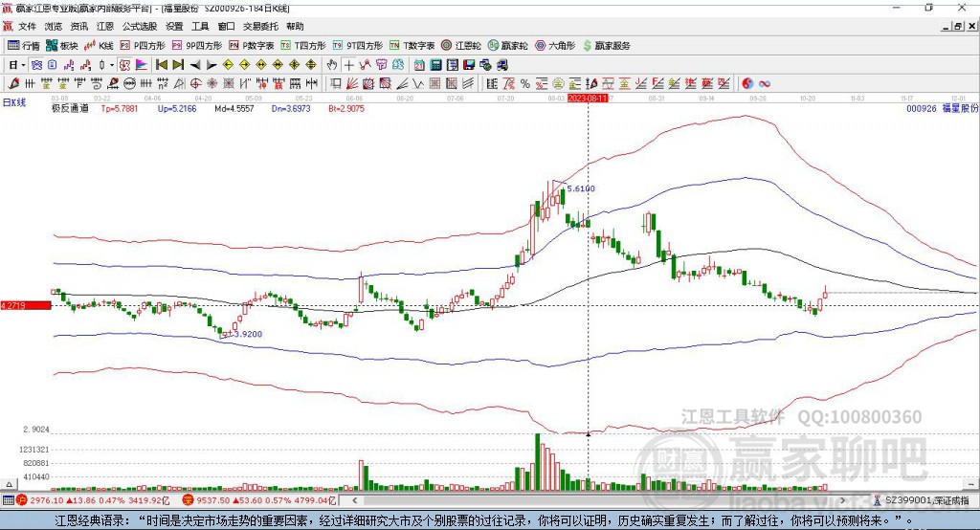The image size is (980, 530).
Task: Click the 2023-08-11 date marker
Action: click(588, 99)
